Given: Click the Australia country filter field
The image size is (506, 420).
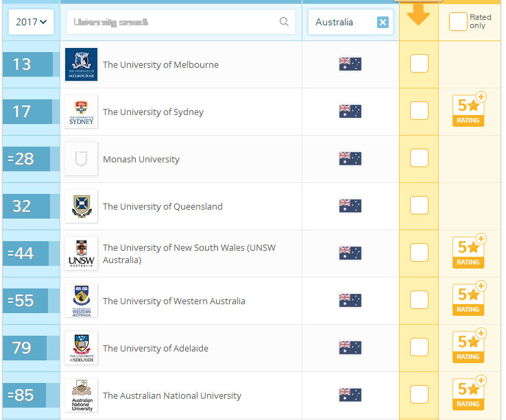Looking at the screenshot, I should click(350, 22).
